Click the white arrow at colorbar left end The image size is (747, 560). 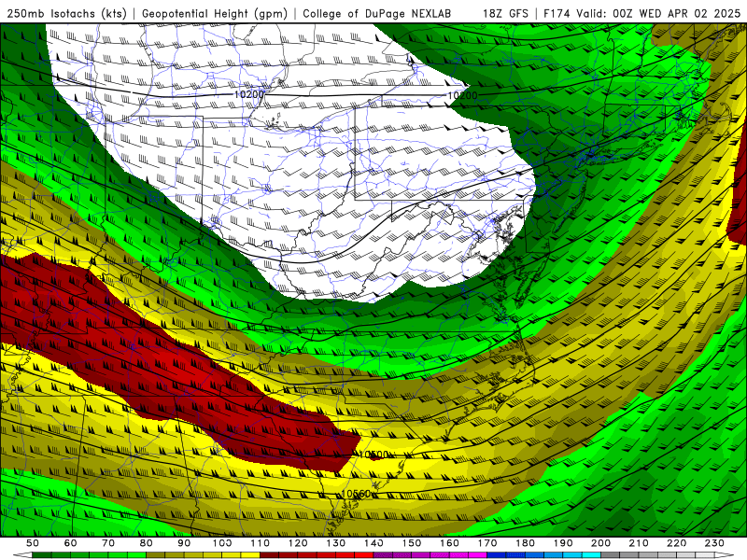pos(22,555)
